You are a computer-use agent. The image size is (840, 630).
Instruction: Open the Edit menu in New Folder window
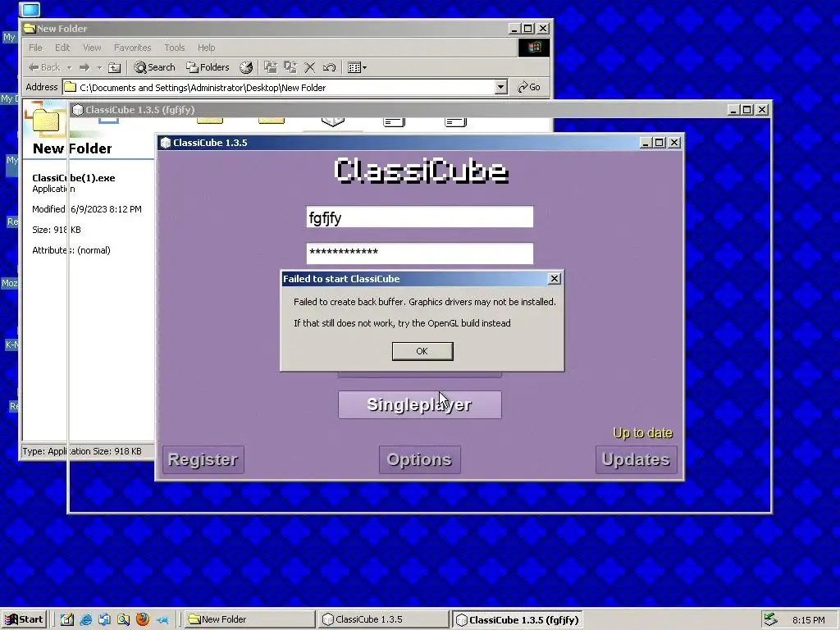[x=62, y=48]
